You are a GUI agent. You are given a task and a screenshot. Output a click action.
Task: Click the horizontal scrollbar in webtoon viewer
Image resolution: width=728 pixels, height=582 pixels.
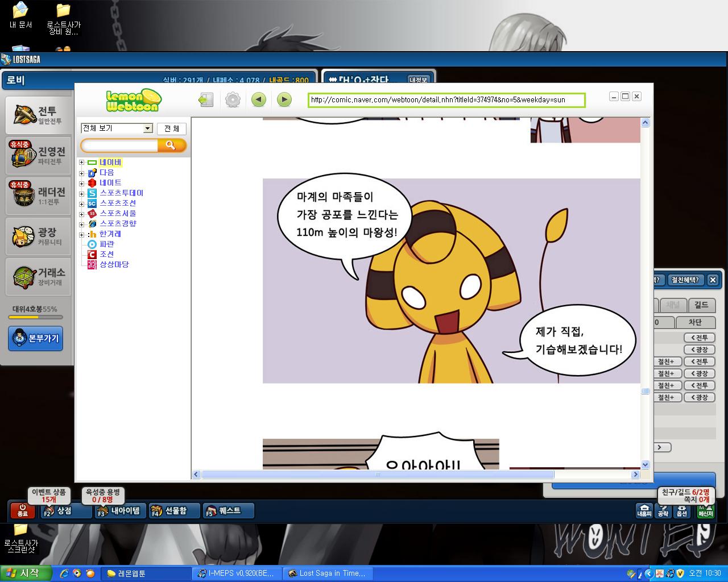378,474
